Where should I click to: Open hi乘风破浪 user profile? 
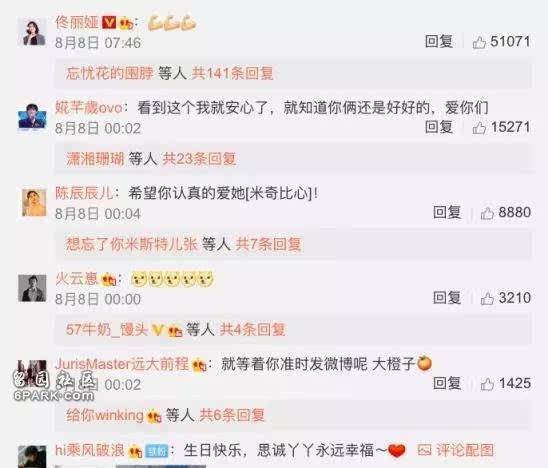point(90,450)
